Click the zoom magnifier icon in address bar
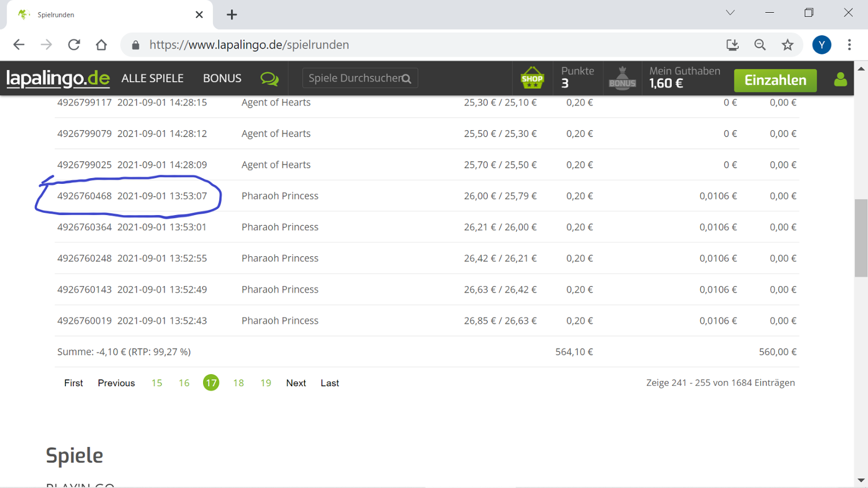The height and width of the screenshot is (488, 868). coord(760,45)
